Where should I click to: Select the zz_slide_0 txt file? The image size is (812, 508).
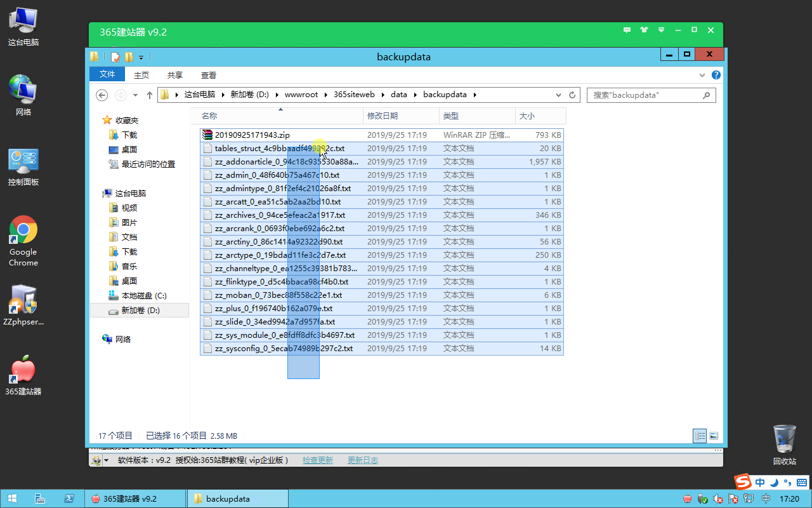click(382, 321)
